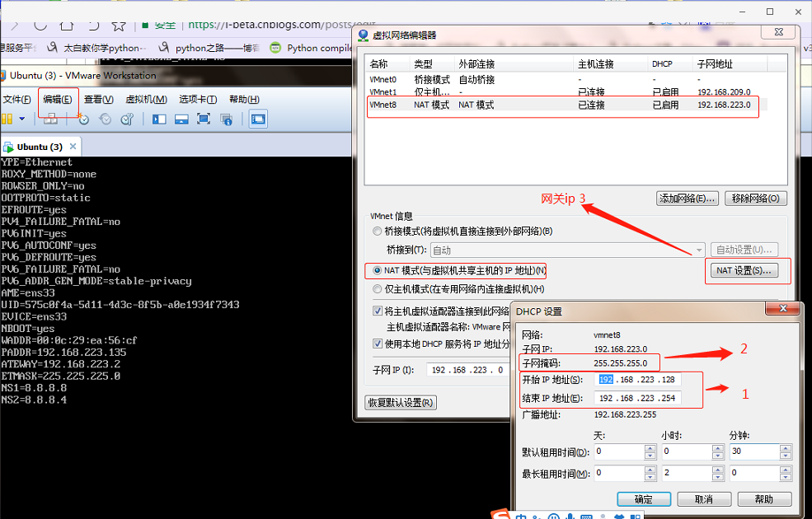Click the 子网 IP input field

click(x=469, y=370)
